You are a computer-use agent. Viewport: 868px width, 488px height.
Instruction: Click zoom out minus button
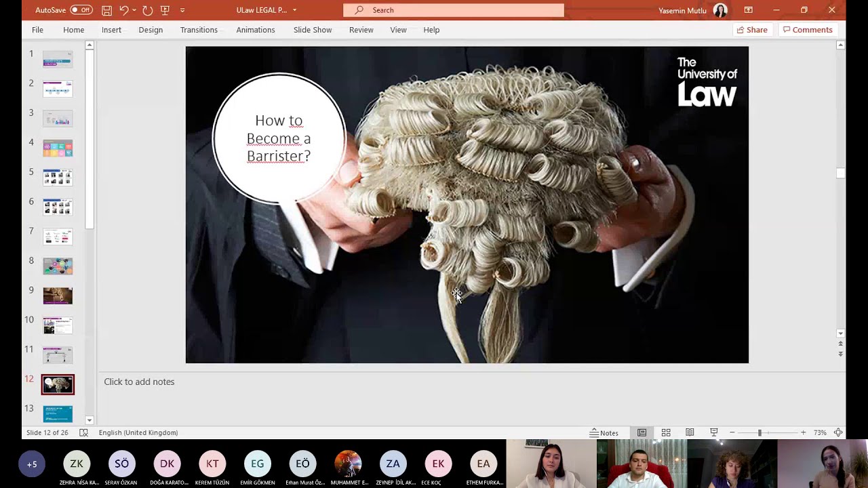[732, 432]
